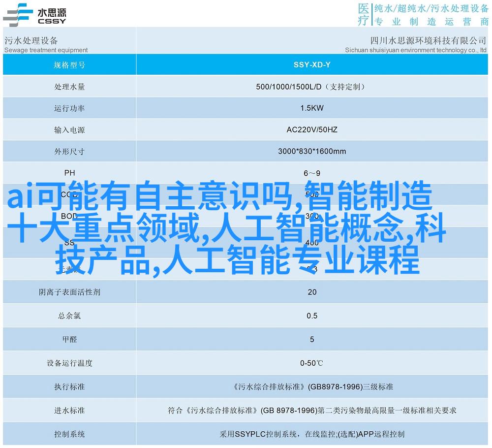Click the 纯水/超纯水/污水处理设备 header line
The width and height of the screenshot is (492, 448).
tap(431, 8)
